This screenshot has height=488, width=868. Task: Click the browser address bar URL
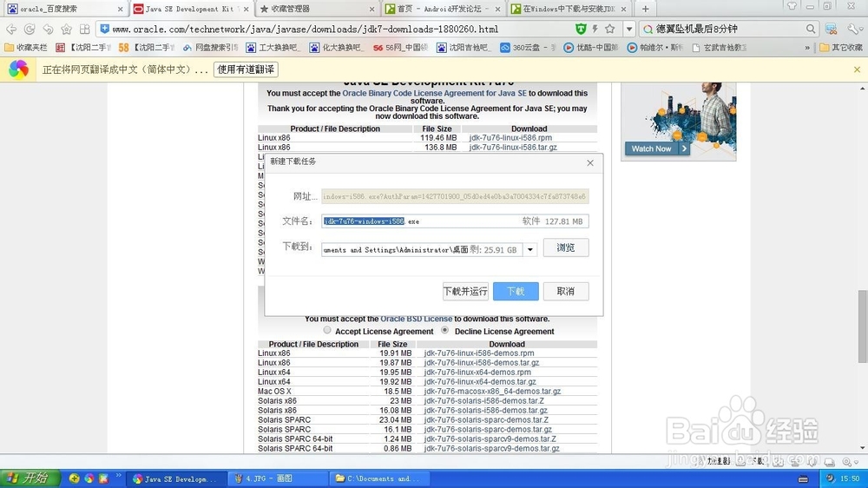point(305,29)
